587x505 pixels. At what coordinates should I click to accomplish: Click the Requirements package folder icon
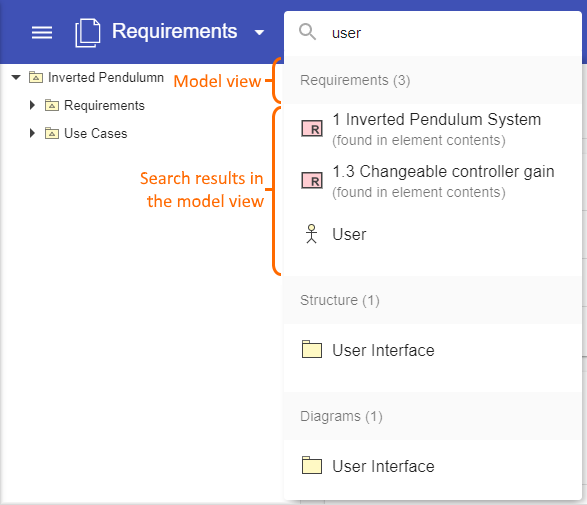[52, 106]
